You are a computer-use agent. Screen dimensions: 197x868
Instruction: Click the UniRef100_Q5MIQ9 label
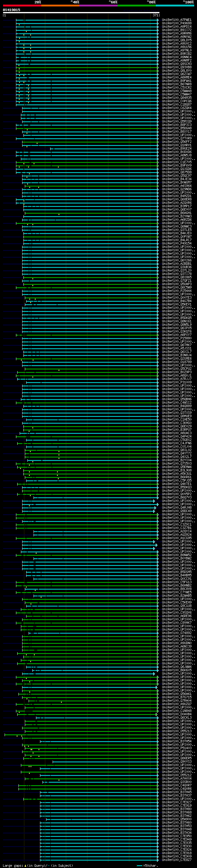[176, 121]
